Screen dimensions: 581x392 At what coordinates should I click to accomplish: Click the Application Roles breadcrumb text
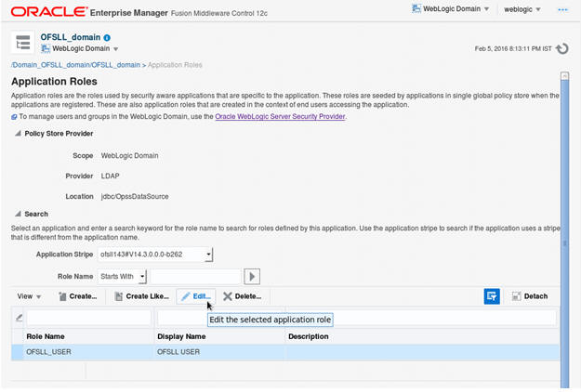coord(175,65)
